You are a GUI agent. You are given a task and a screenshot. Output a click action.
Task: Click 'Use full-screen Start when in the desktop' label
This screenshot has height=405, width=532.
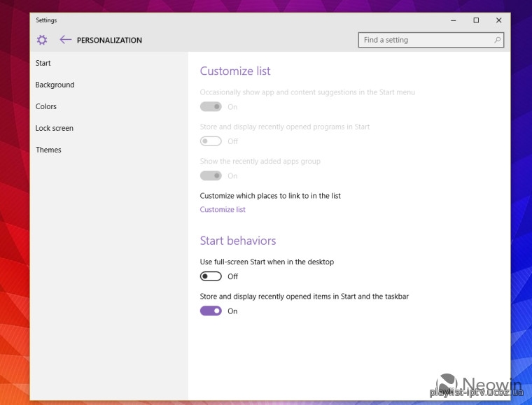[x=267, y=262]
